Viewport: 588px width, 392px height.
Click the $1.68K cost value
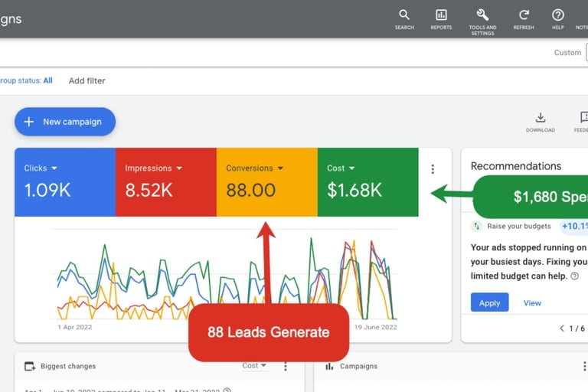(x=354, y=190)
